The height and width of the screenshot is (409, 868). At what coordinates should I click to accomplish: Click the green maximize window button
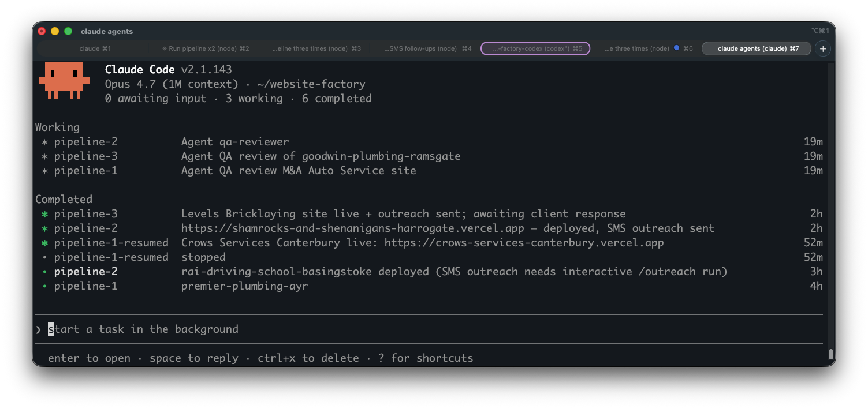coord(68,31)
